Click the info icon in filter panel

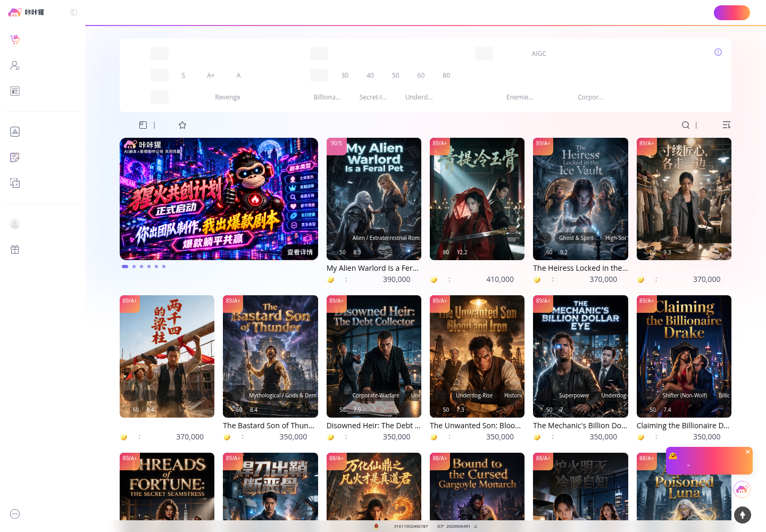718,52
